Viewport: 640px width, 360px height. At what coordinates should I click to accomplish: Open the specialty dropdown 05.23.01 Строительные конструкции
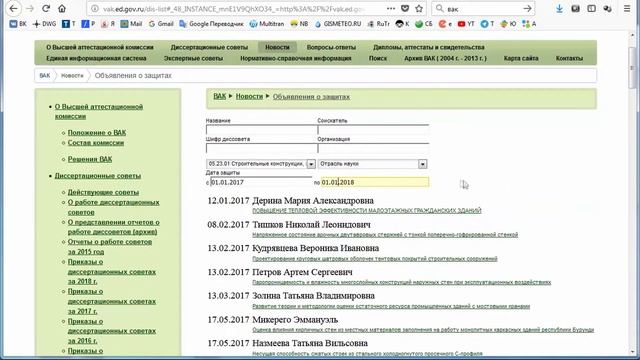[x=261, y=164]
